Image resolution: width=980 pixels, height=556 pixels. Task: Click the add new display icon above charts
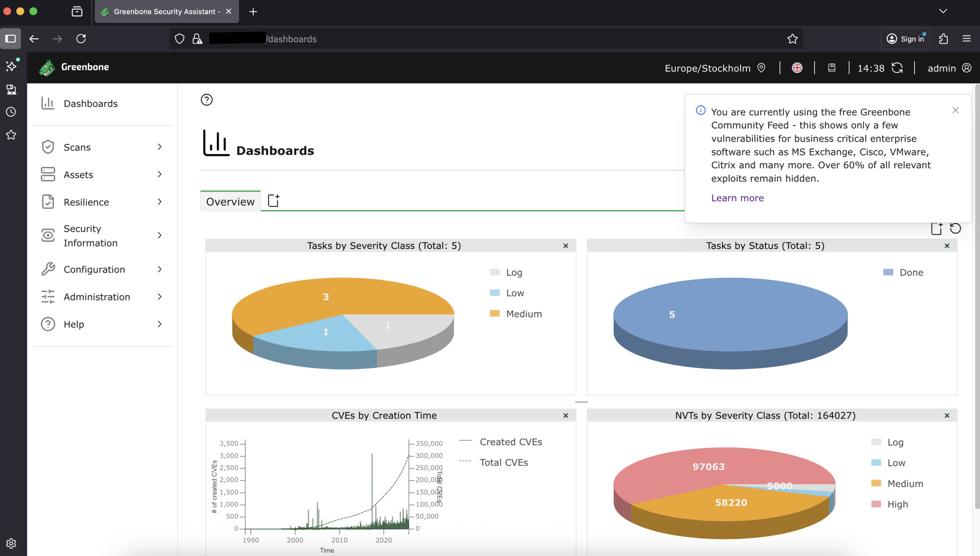click(x=936, y=228)
